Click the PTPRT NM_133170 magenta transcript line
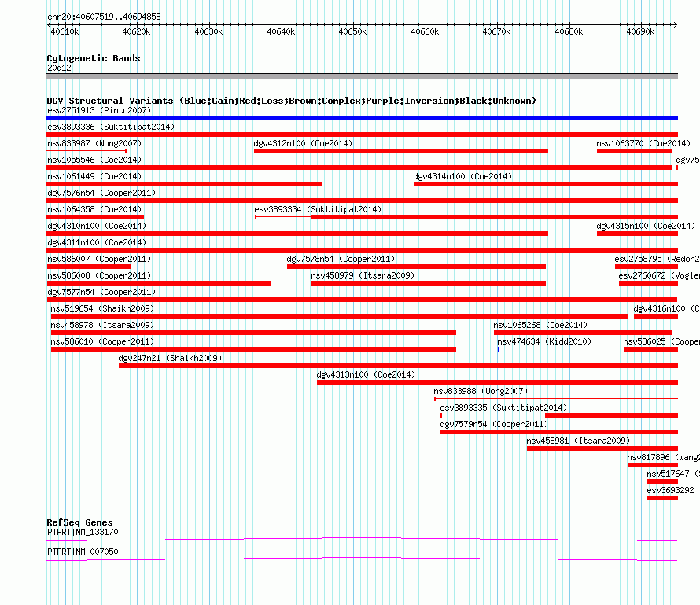The image size is (700, 605). [x=362, y=540]
